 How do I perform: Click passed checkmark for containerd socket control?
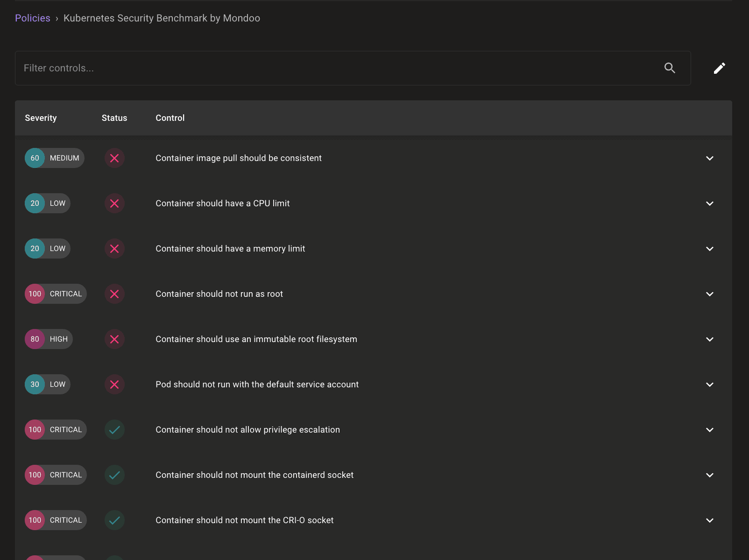point(114,475)
